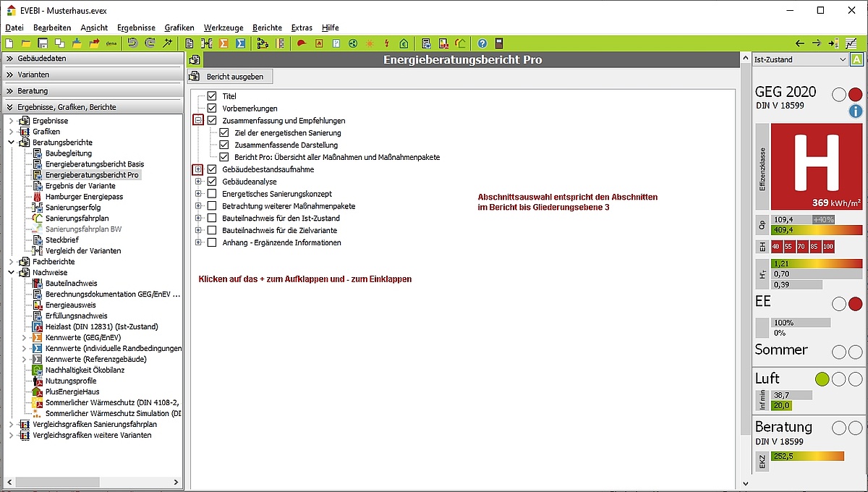Viewport: 868px width, 492px height.
Task: Select Hamburger Energiepass tree item
Action: [x=84, y=196]
